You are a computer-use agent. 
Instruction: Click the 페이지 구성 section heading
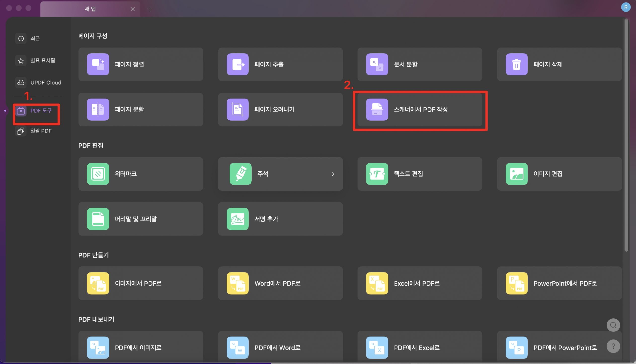(93, 36)
